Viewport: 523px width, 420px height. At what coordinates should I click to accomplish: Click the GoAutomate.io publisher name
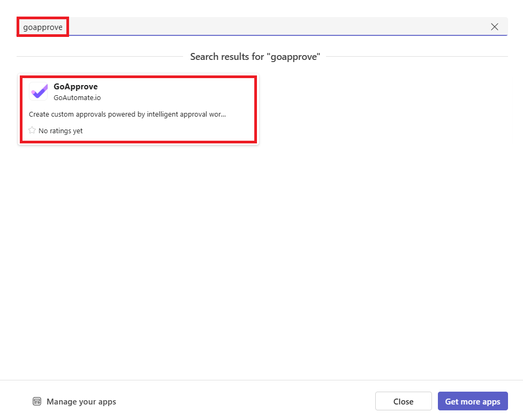coord(77,98)
